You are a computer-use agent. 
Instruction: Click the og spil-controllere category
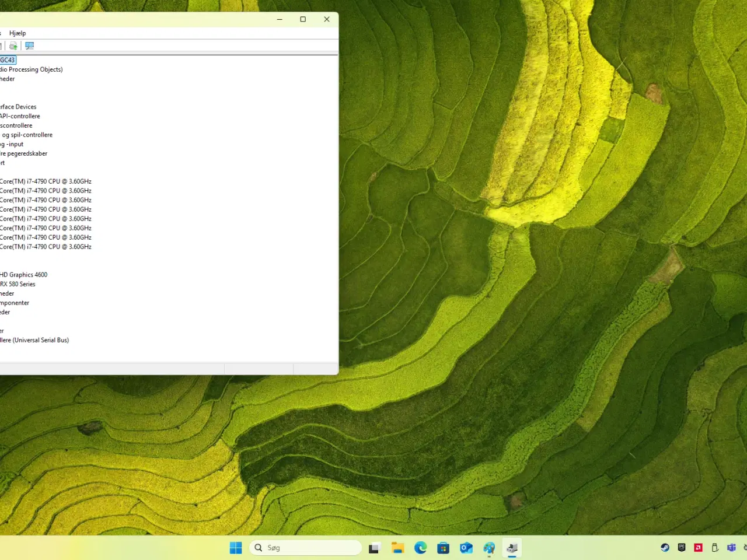[x=27, y=135]
